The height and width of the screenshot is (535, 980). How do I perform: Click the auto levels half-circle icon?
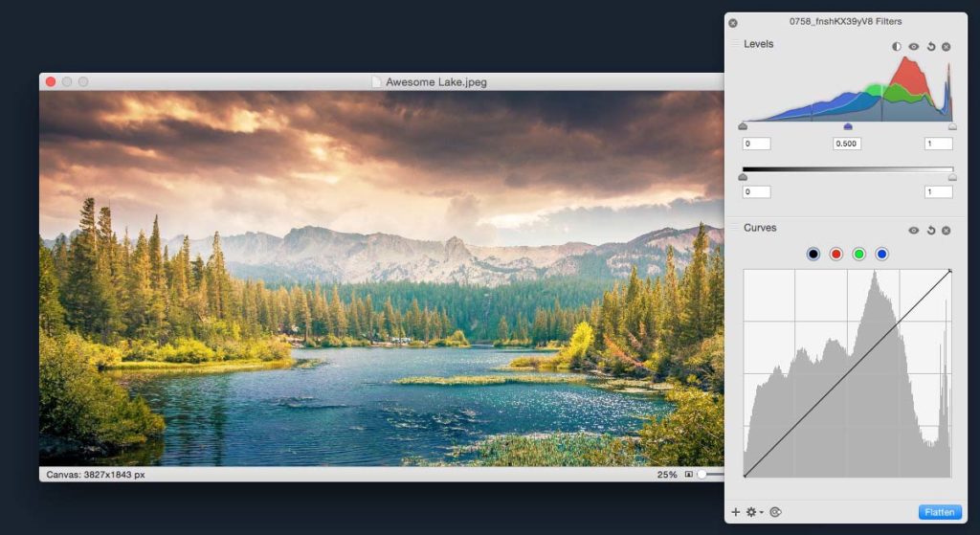[896, 46]
